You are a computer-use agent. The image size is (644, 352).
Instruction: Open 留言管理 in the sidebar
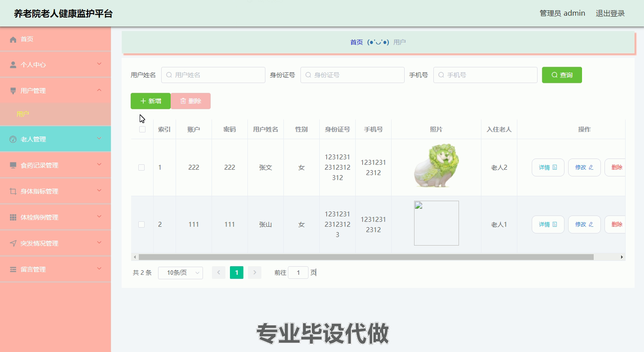click(55, 269)
